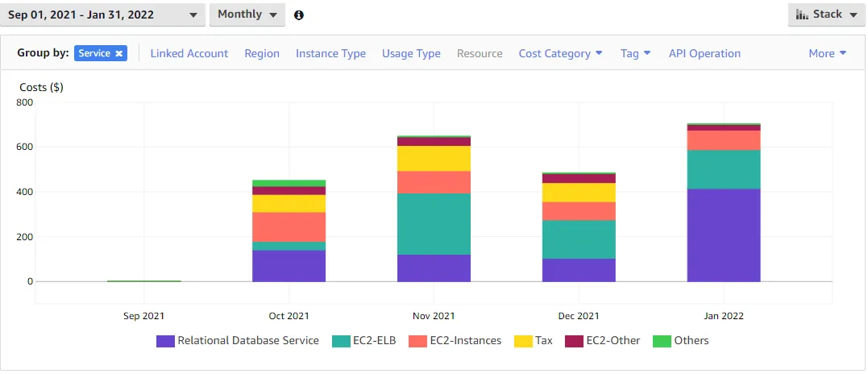This screenshot has height=374, width=868.
Task: Remove the Service group-by filter
Action: coord(118,54)
